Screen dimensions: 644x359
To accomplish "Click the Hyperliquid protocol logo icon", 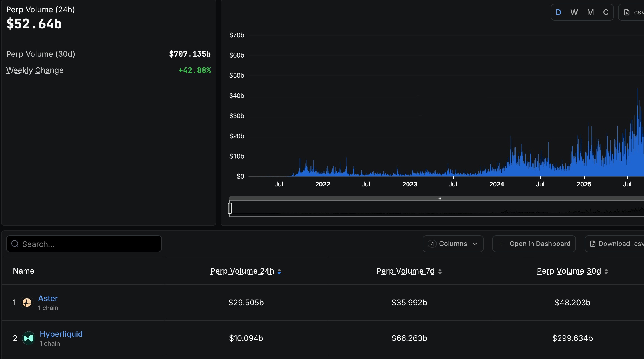I will [x=29, y=338].
